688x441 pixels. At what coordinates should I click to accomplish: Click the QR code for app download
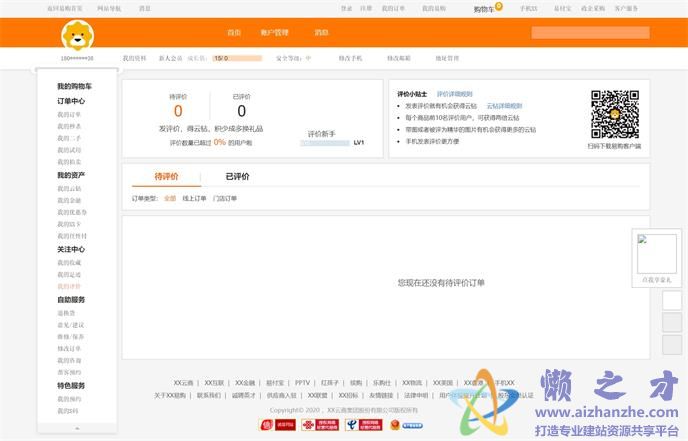pyautogui.click(x=615, y=115)
